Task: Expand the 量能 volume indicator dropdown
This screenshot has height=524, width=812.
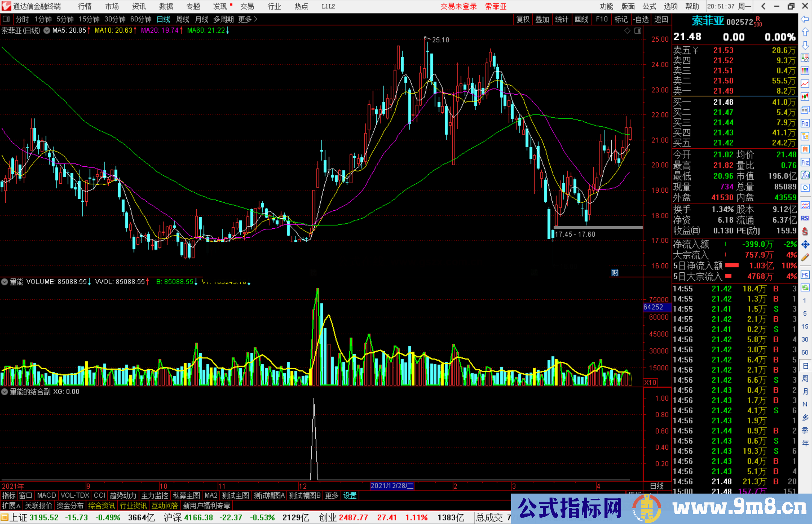Action: click(5, 282)
